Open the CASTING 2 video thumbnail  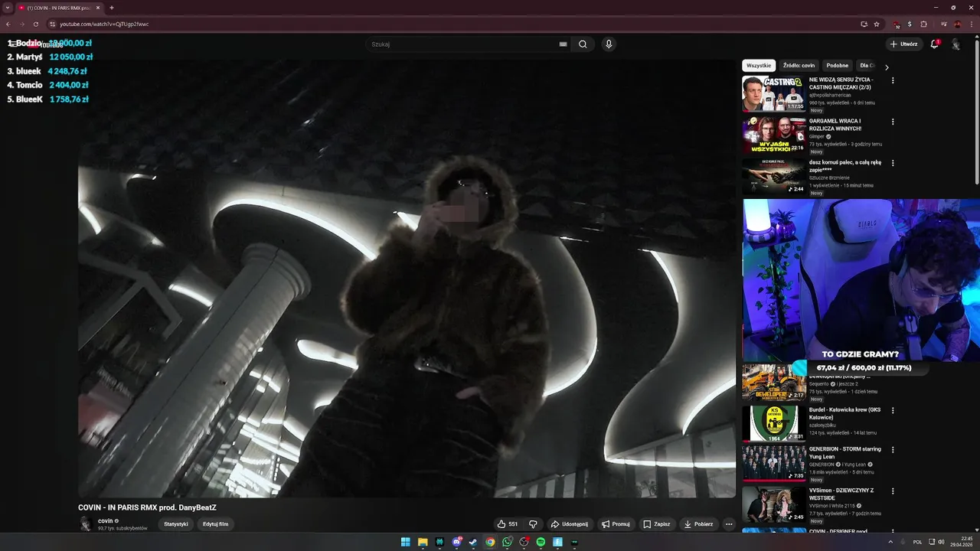point(773,93)
